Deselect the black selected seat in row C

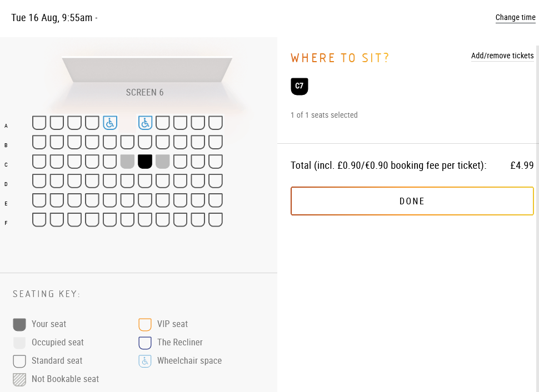pyautogui.click(x=145, y=162)
